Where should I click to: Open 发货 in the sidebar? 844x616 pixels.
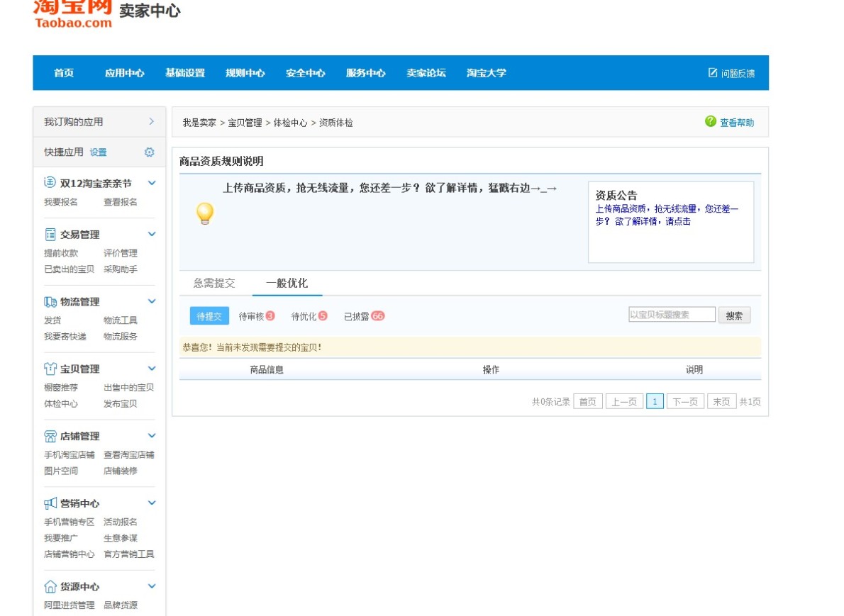(x=52, y=320)
